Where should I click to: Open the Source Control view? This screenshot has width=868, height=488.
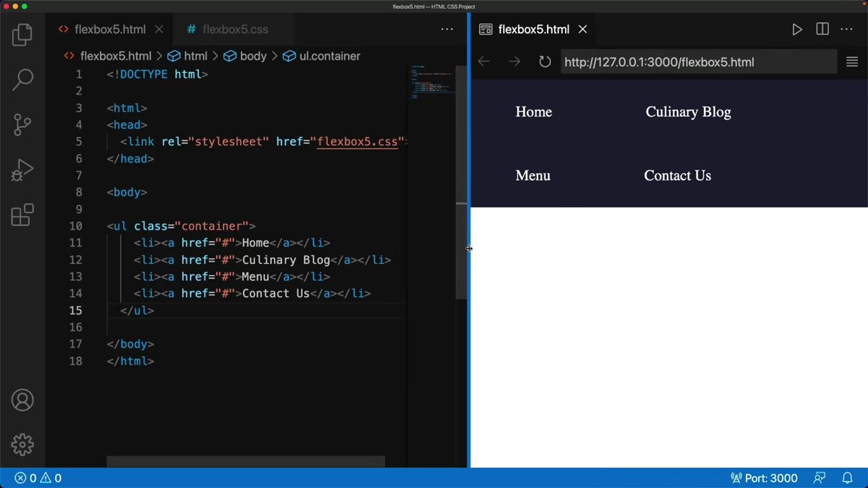coord(22,125)
